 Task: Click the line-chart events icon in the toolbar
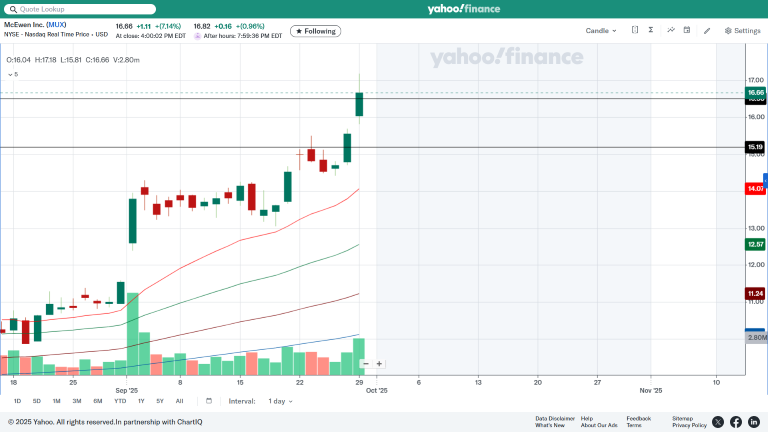671,30
